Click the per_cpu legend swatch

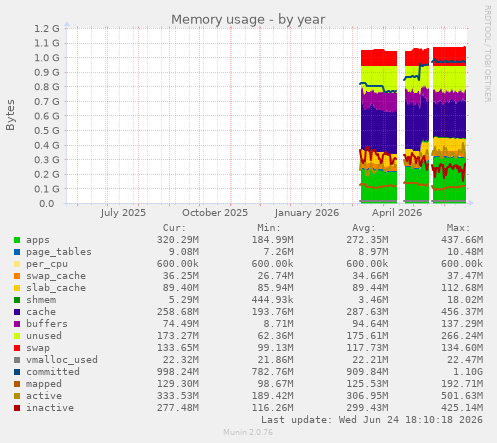(17, 264)
